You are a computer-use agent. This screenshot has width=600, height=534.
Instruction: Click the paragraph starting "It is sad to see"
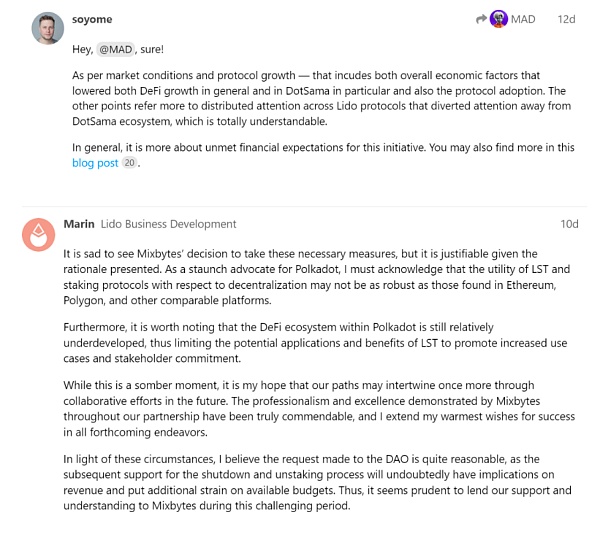tap(310, 278)
